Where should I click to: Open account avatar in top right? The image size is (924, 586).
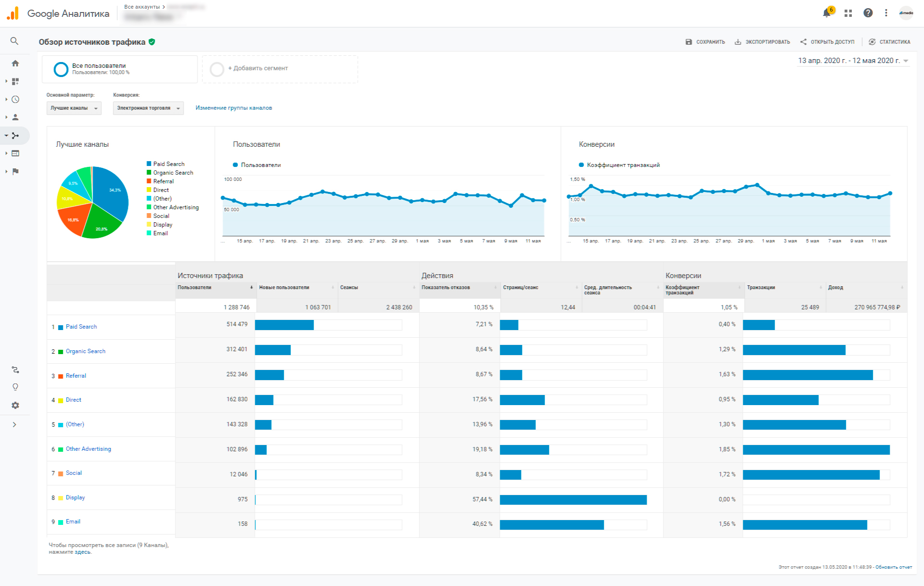(906, 13)
